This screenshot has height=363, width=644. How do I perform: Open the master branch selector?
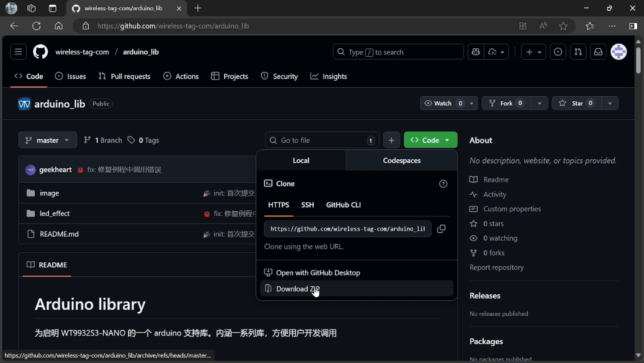(x=48, y=140)
